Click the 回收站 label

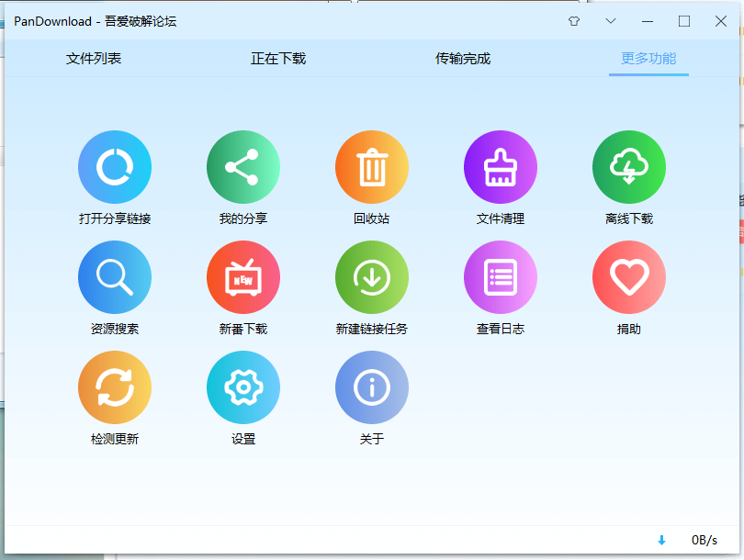371,218
